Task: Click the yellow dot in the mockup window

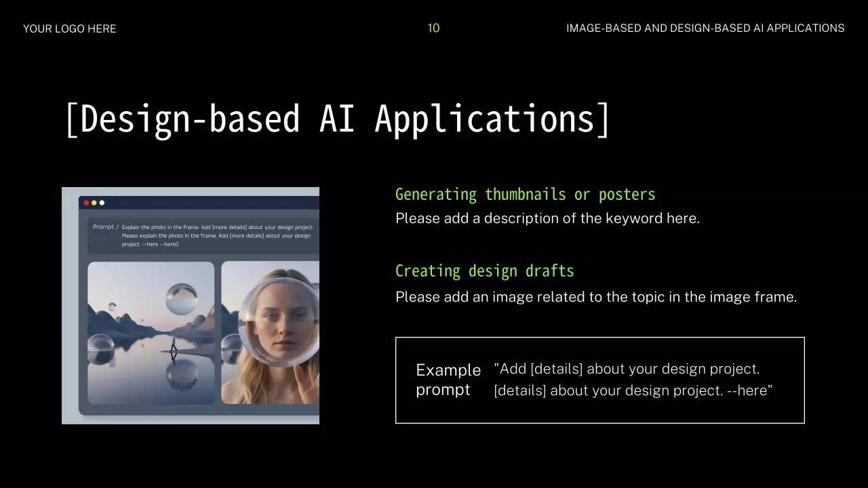Action: 94,203
